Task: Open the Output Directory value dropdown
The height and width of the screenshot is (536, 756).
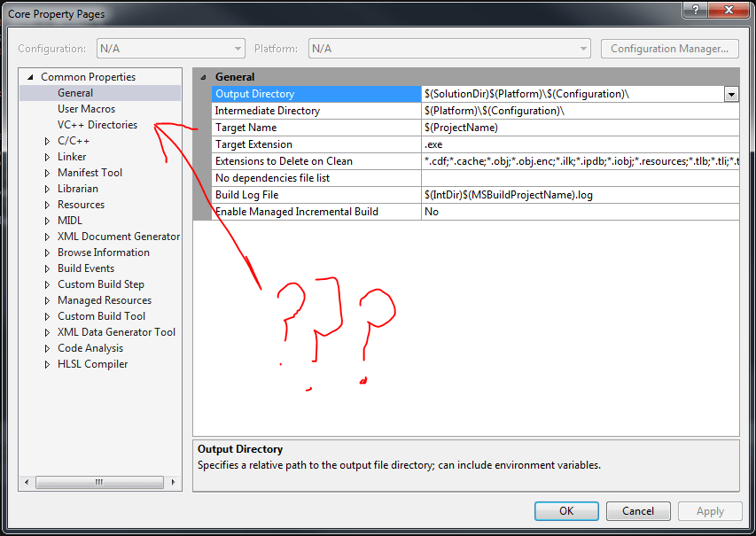Action: point(731,93)
